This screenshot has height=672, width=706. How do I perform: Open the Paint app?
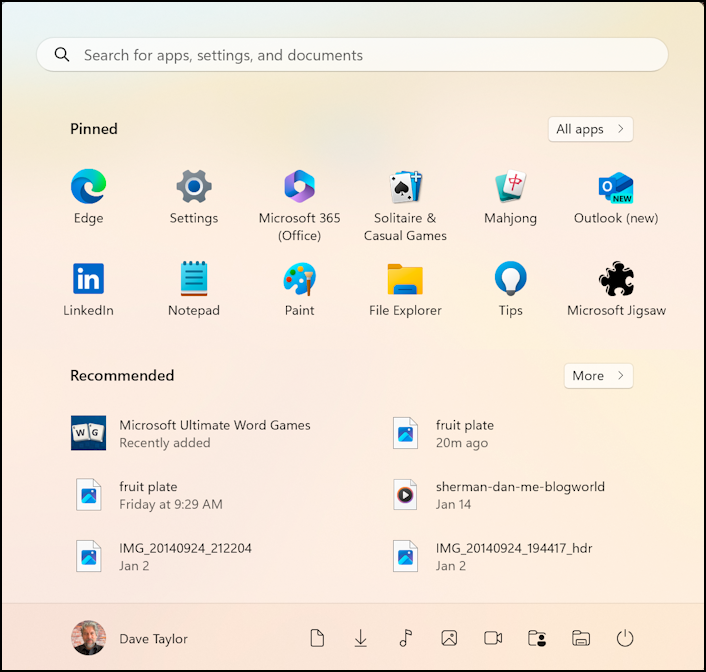[x=299, y=289]
